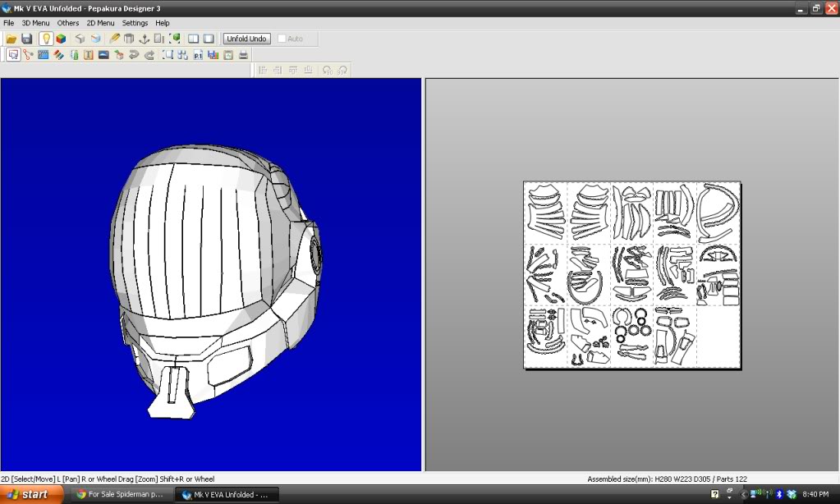The height and width of the screenshot is (504, 840).
Task: Click the anchor icon in the toolbar
Action: 144,39
